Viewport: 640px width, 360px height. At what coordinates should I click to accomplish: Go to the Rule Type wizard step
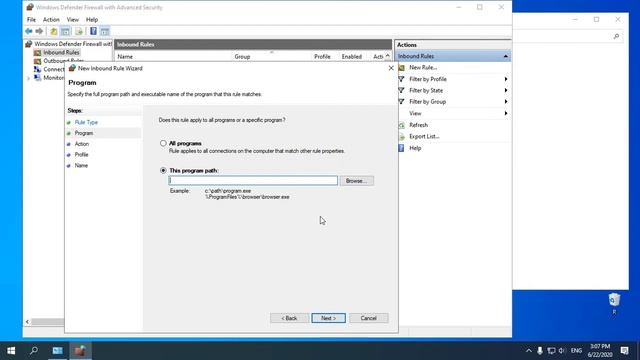click(86, 122)
